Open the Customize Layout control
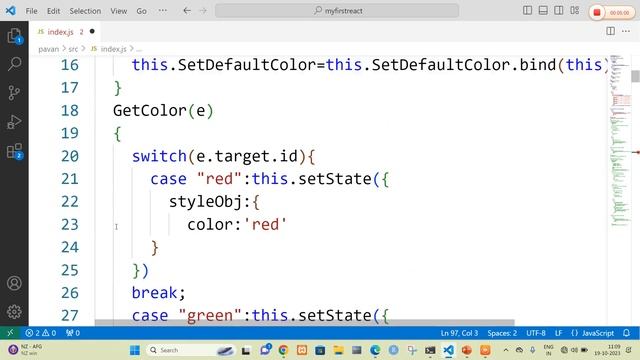The height and width of the screenshot is (360, 640). click(x=575, y=11)
